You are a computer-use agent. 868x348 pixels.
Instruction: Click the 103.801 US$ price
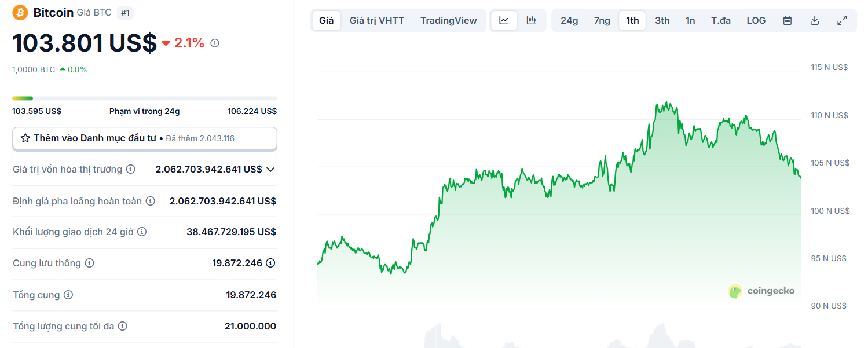[x=85, y=43]
